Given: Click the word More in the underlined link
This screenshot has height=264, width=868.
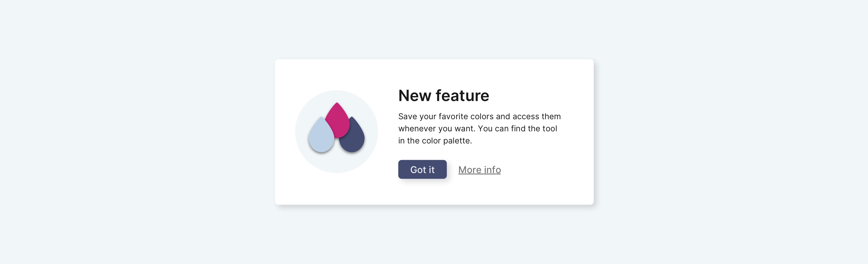Looking at the screenshot, I should [x=470, y=170].
